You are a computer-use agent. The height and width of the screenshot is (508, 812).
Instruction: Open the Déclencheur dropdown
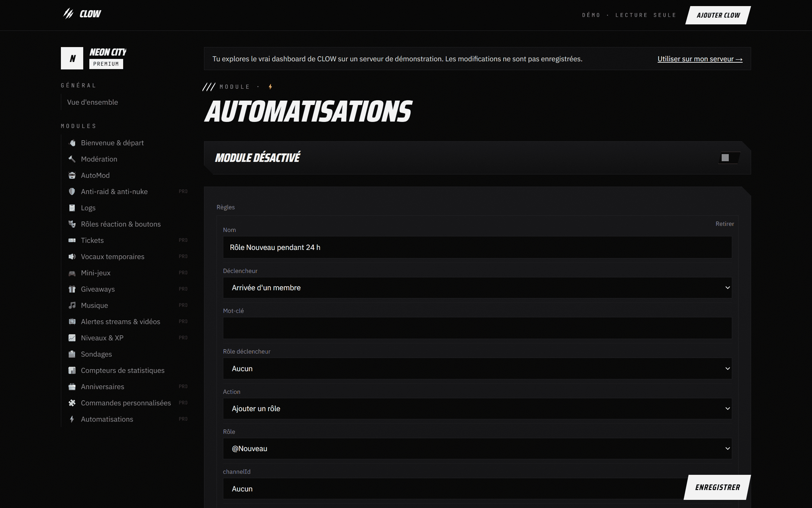coord(477,288)
